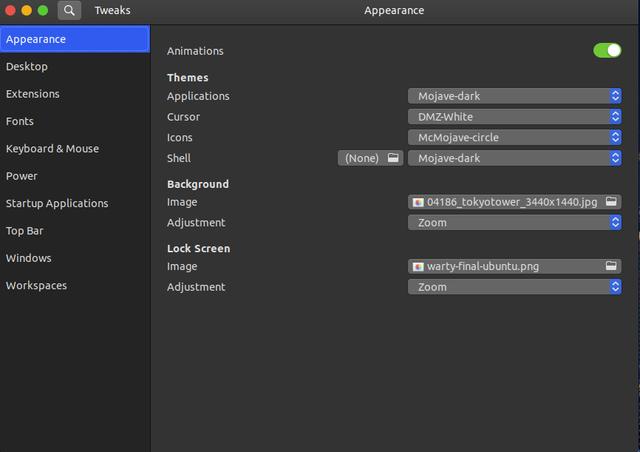Viewport: 640px width, 452px height.
Task: Open the Applications theme dropdown
Action: pos(514,96)
